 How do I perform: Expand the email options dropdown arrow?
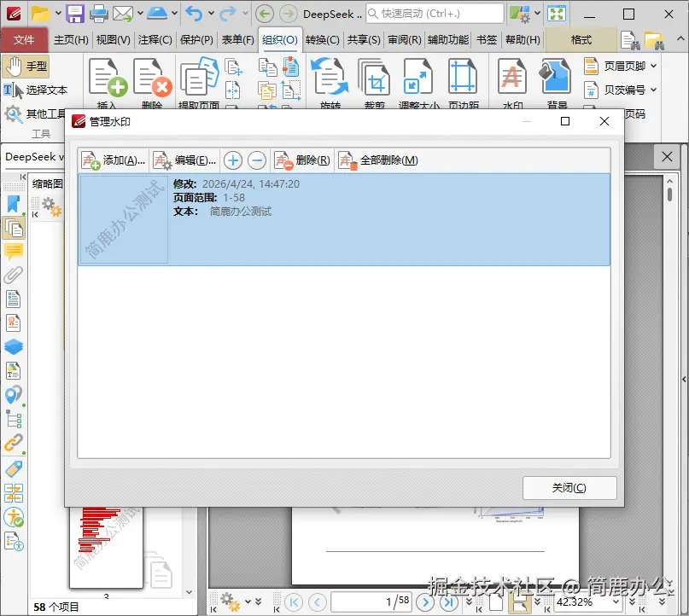click(x=140, y=14)
